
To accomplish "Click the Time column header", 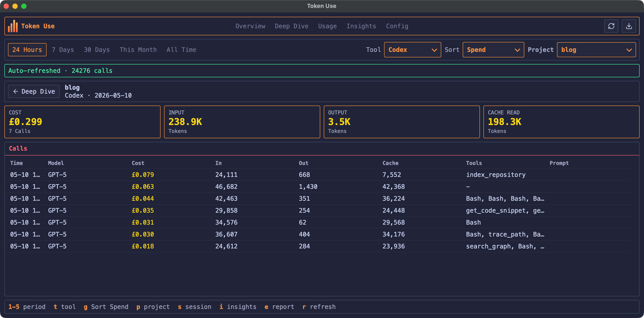I will pyautogui.click(x=17, y=163).
